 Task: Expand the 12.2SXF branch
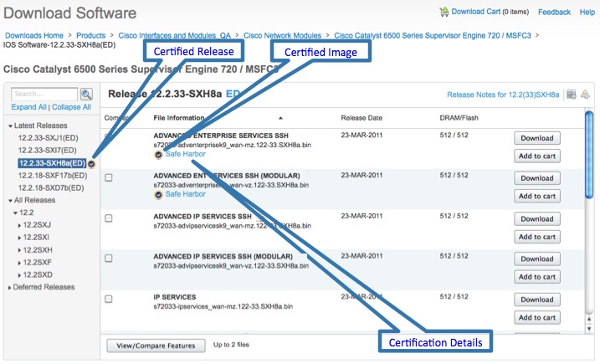(x=19, y=263)
